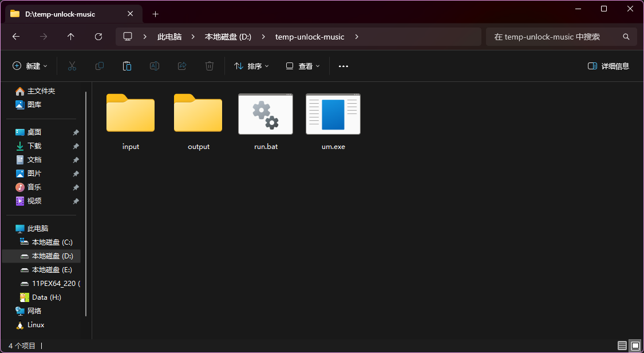Click the search box for temp-unlock-music
The height and width of the screenshot is (353, 644).
coord(555,37)
